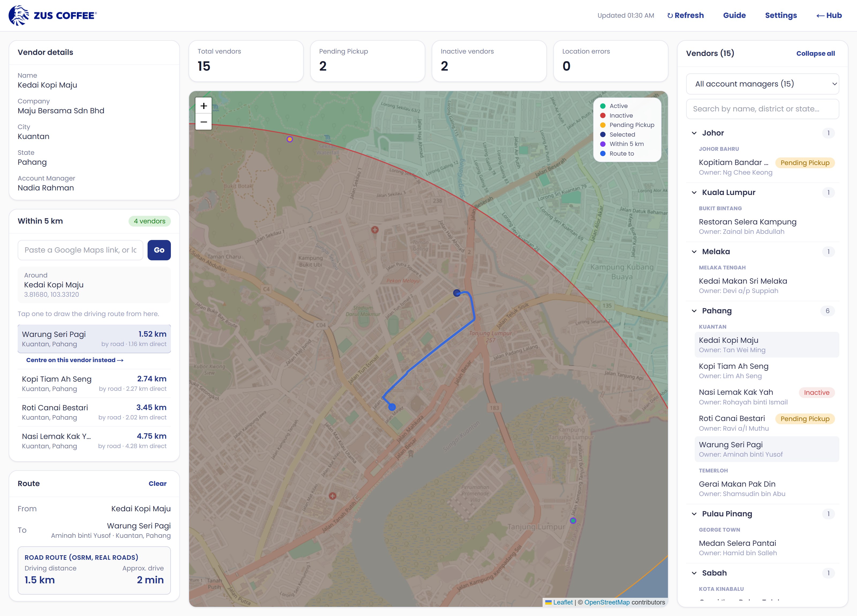
Task: Open the Leaflet attribution link
Action: click(559, 602)
